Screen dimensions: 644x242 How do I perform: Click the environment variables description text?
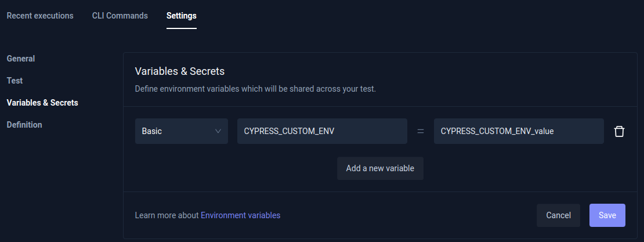pos(255,89)
